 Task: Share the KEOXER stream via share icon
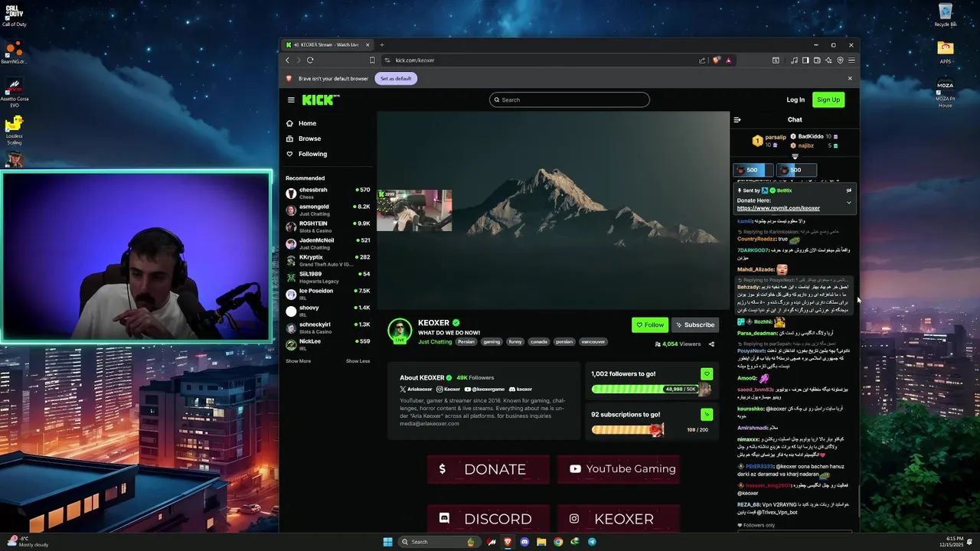click(711, 344)
